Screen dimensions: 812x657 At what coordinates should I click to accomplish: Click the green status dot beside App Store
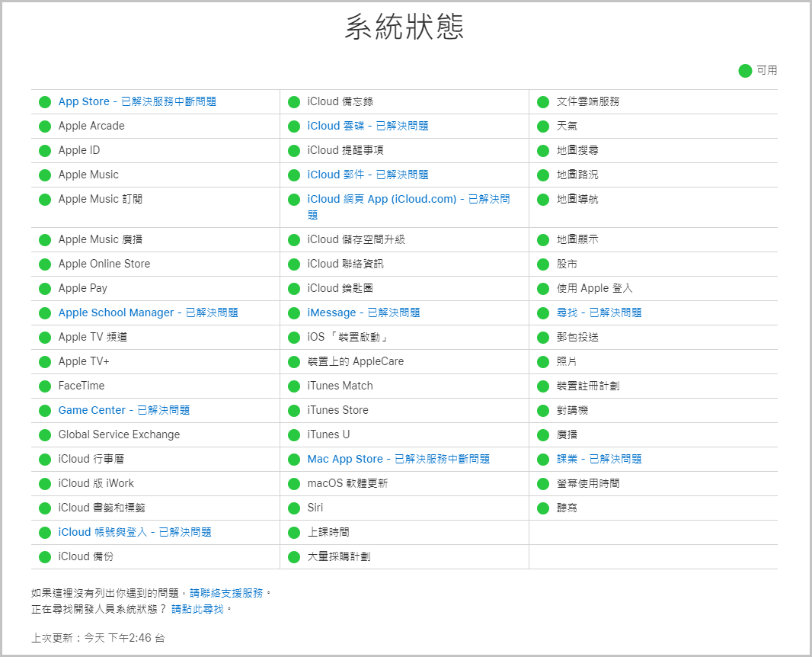(x=45, y=102)
